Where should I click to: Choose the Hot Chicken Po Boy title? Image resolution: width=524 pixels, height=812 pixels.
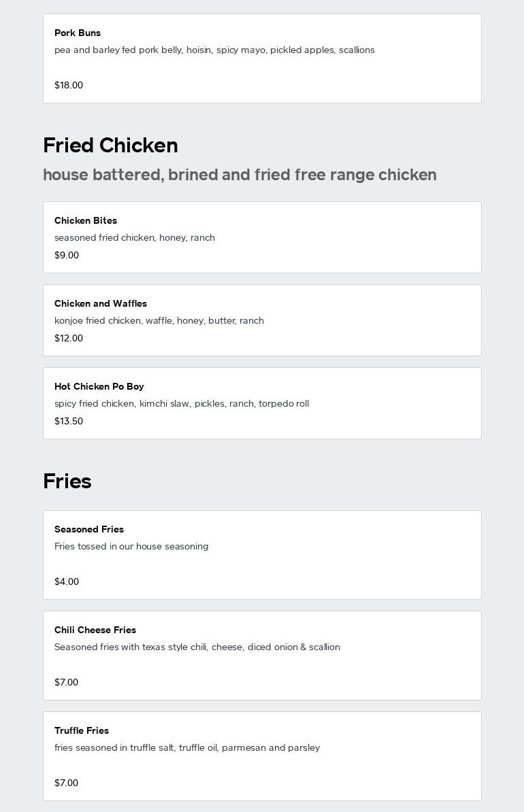tap(99, 386)
